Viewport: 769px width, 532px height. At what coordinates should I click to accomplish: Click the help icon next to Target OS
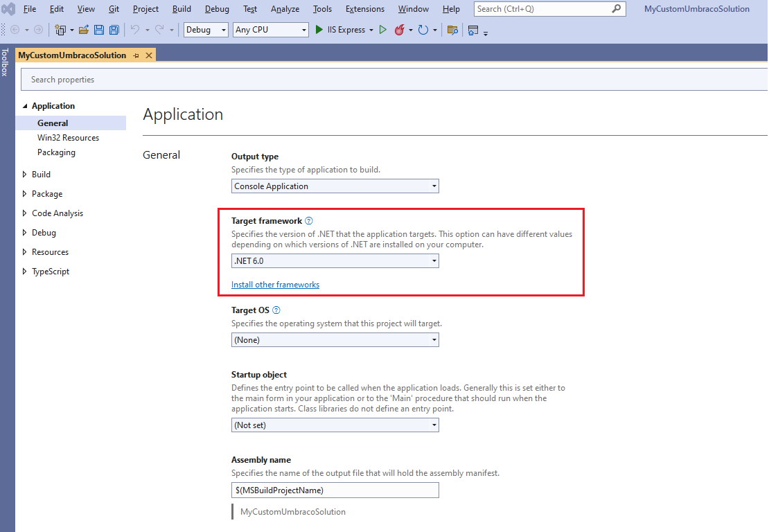276,310
